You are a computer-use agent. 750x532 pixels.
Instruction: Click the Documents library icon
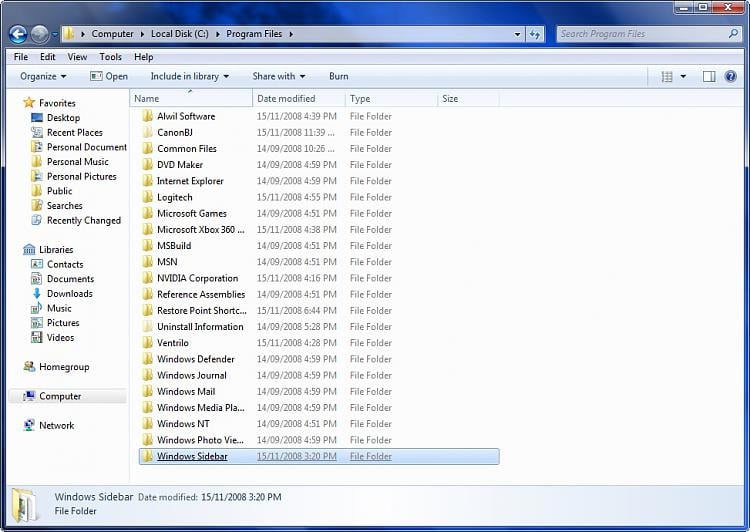coord(37,279)
